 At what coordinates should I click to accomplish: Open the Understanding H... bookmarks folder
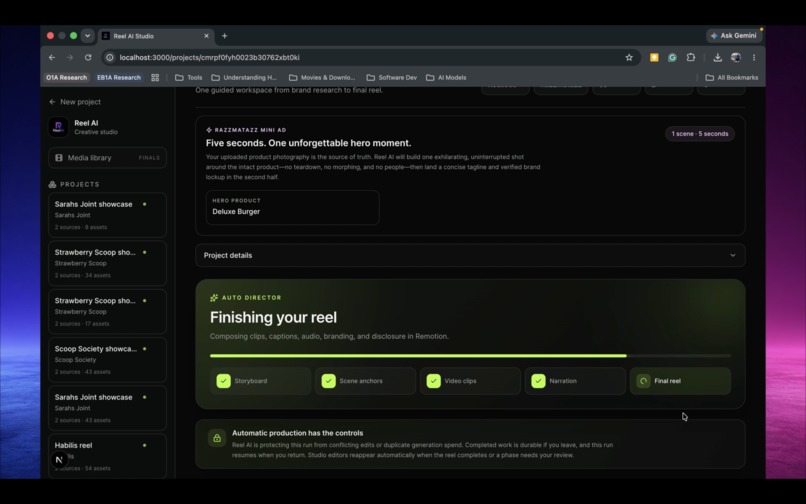click(x=244, y=78)
